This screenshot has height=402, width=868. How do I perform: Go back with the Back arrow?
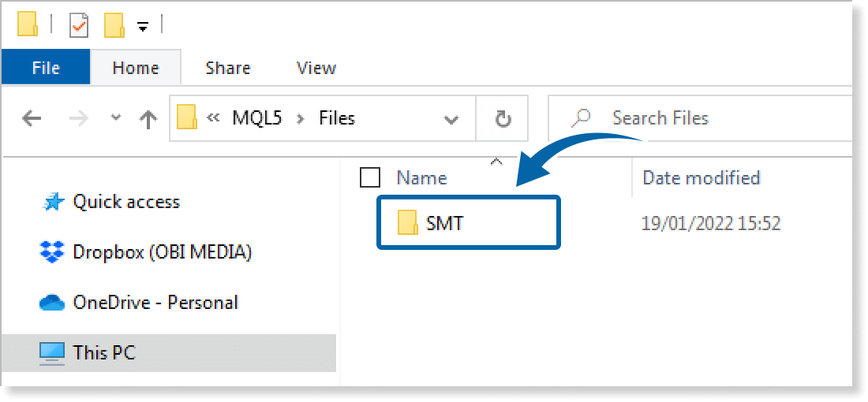[x=32, y=119]
